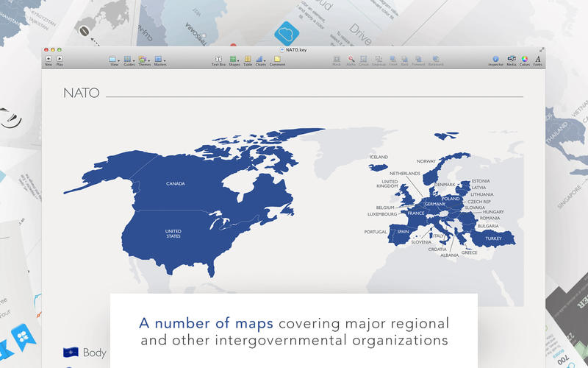Add a Comment sticky note
The image size is (588, 368).
click(x=277, y=58)
